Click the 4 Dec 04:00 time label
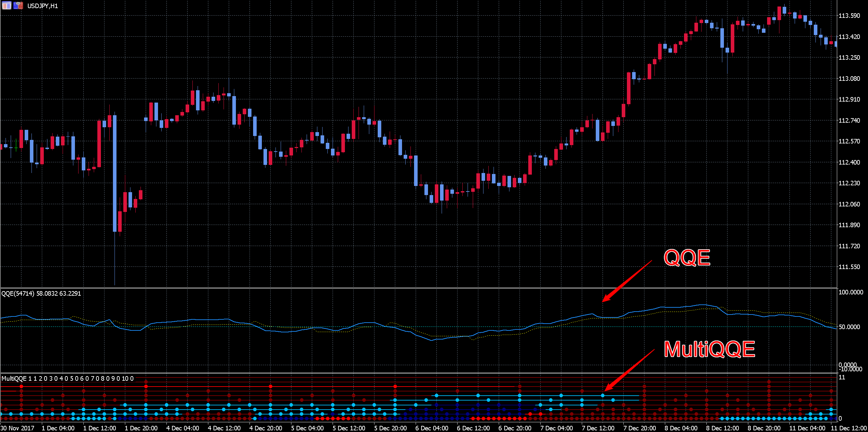 point(183,428)
